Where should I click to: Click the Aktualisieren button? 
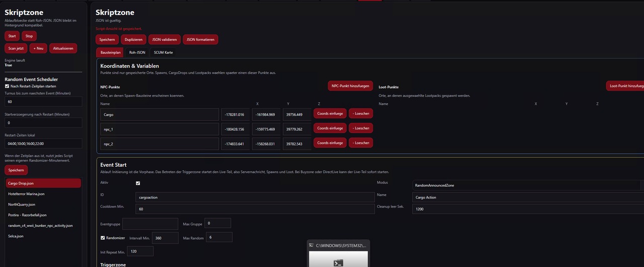[x=63, y=48]
